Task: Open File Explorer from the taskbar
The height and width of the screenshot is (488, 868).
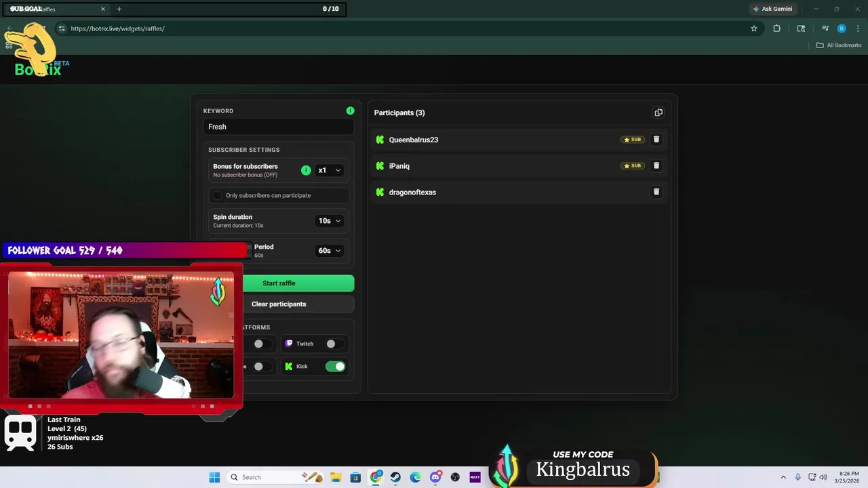Action: pyautogui.click(x=336, y=477)
